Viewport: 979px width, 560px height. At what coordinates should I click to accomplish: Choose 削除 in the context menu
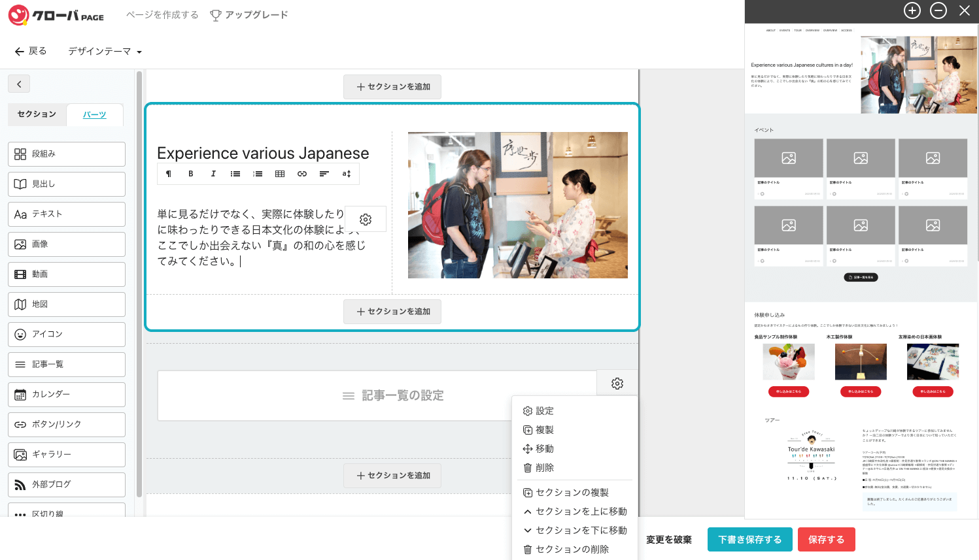[544, 468]
